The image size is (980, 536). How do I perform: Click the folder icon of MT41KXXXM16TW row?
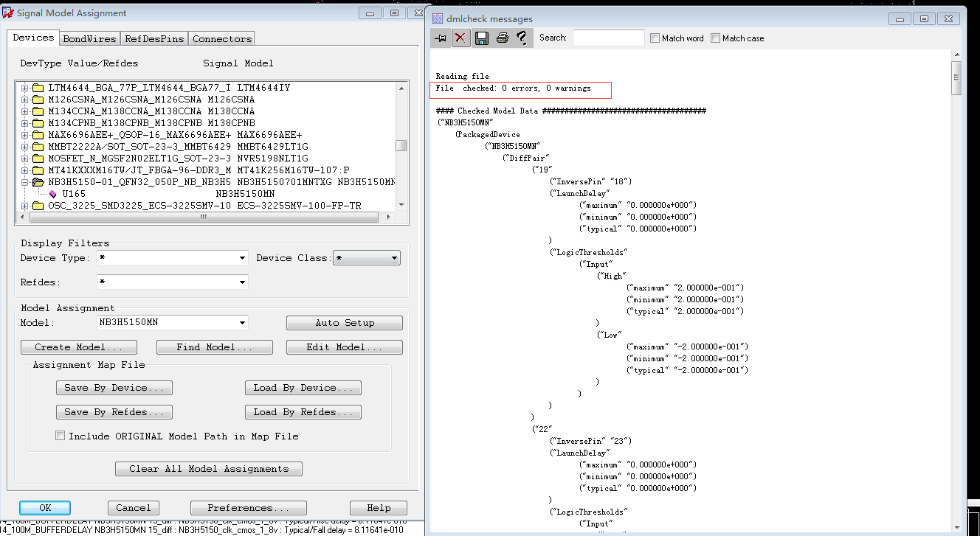(38, 170)
